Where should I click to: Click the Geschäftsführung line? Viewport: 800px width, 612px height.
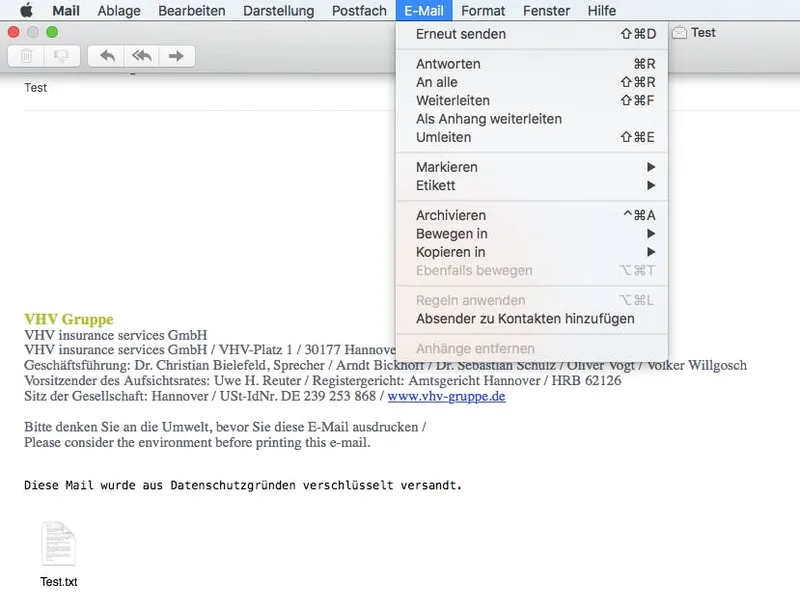pos(385,365)
